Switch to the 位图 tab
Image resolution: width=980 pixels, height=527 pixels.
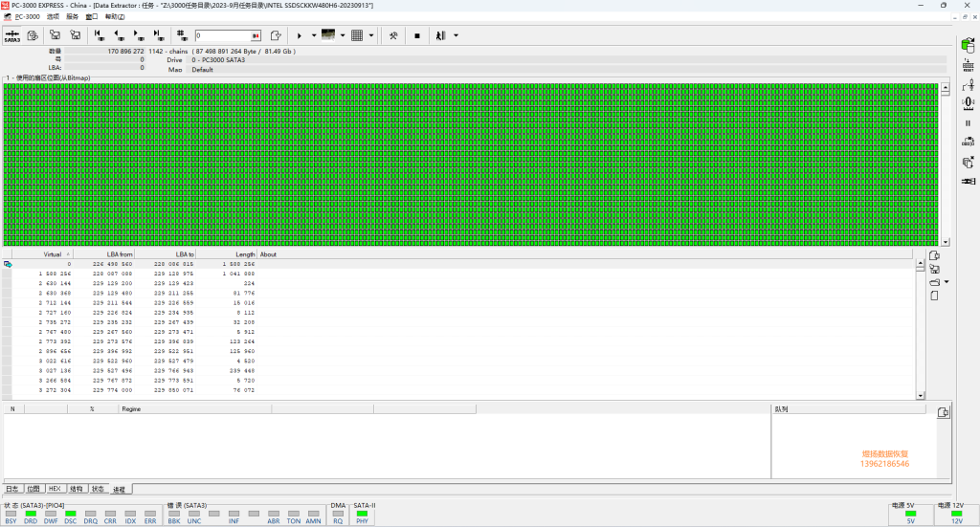point(33,489)
